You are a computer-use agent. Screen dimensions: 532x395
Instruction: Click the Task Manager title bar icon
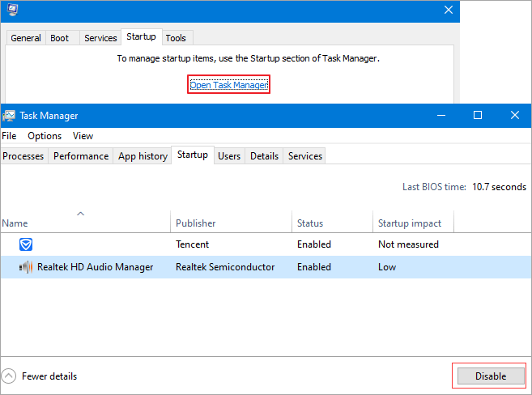pos(9,116)
